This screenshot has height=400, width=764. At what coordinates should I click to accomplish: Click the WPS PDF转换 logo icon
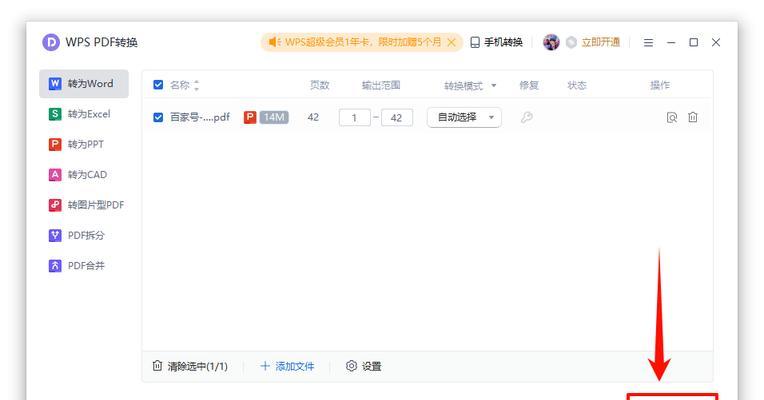(51, 42)
